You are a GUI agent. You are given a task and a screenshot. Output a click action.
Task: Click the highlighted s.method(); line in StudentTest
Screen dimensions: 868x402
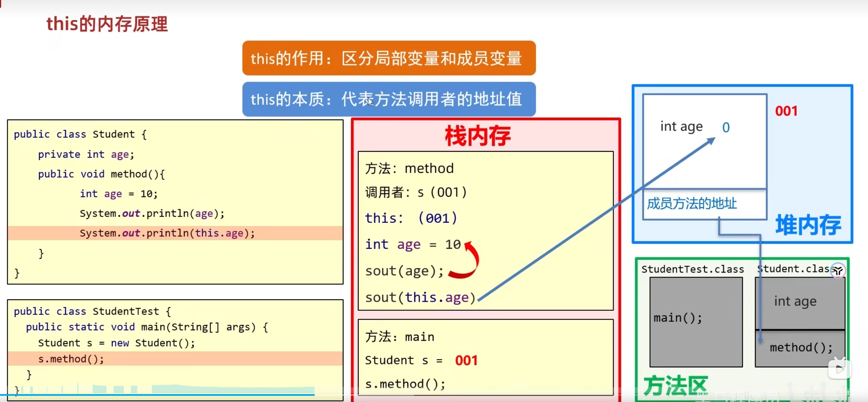(x=71, y=359)
